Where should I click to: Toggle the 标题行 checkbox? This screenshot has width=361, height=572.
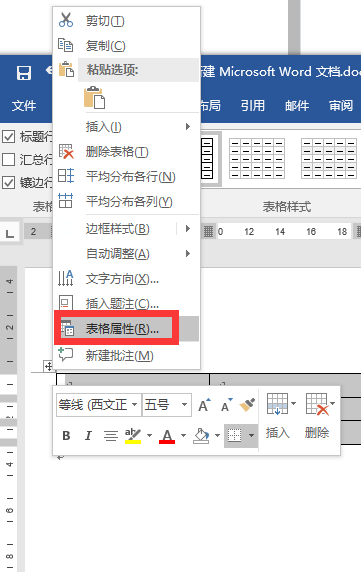pos(8,137)
